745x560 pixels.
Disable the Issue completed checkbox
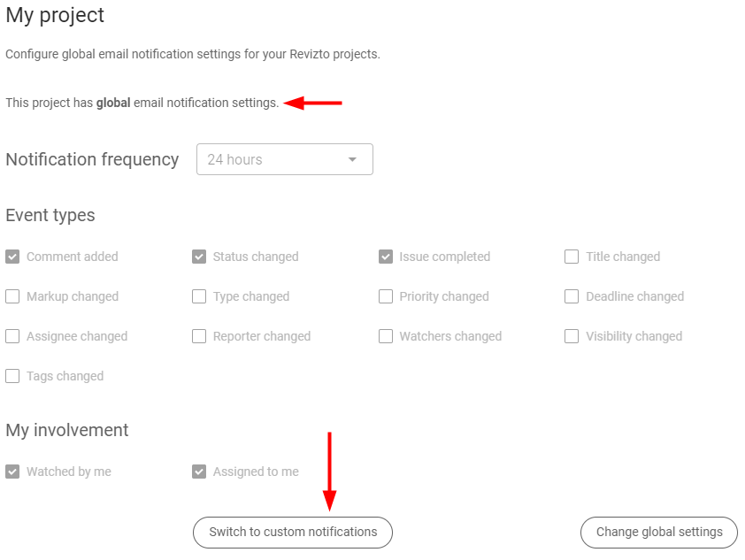[386, 257]
